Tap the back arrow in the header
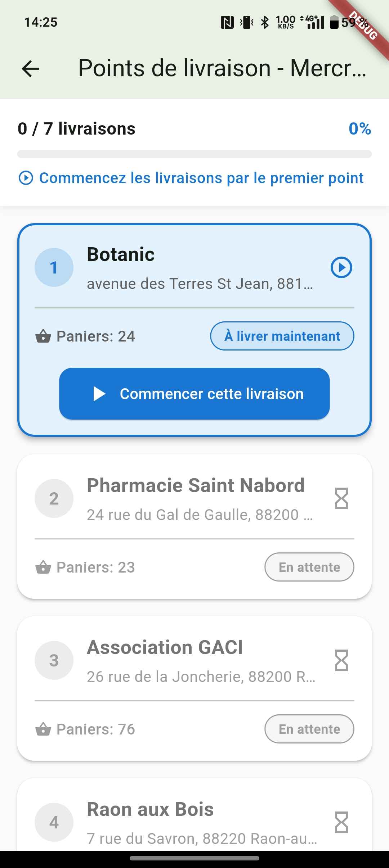This screenshot has height=868, width=389. pyautogui.click(x=30, y=68)
